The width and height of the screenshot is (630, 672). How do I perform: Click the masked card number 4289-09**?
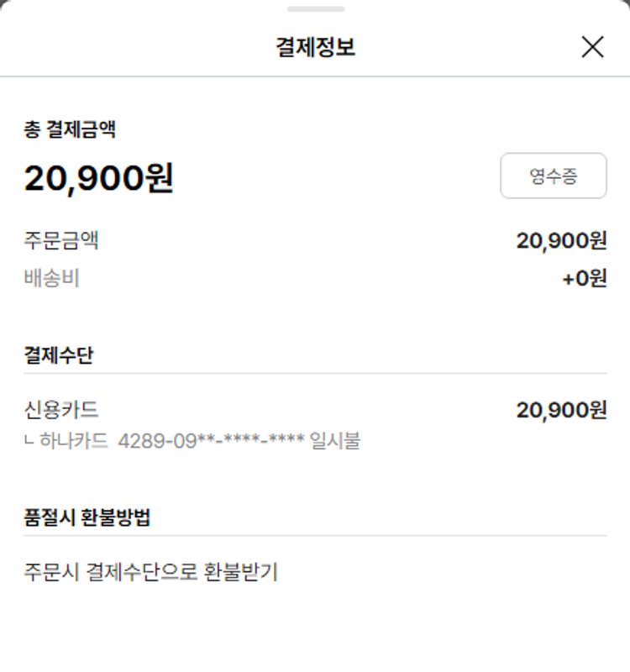pyautogui.click(x=211, y=441)
